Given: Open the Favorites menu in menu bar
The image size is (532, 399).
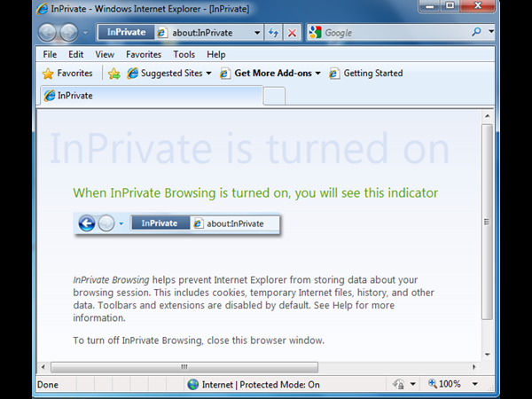Looking at the screenshot, I should coord(144,55).
